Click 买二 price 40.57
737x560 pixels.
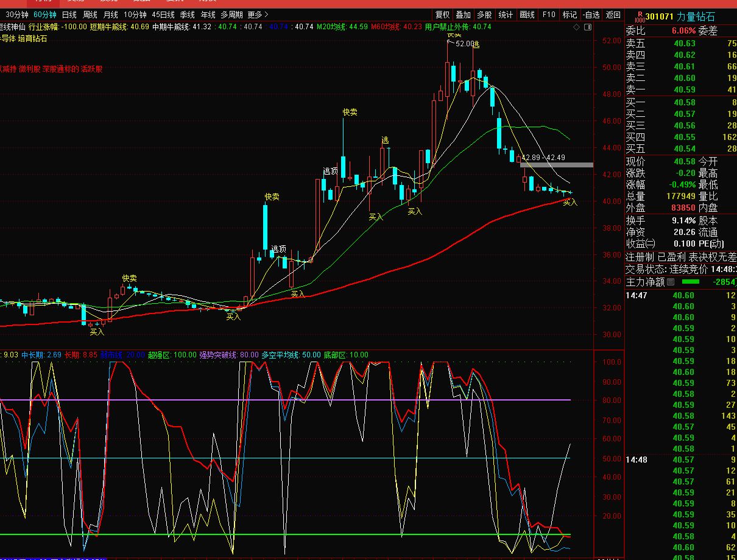click(684, 114)
